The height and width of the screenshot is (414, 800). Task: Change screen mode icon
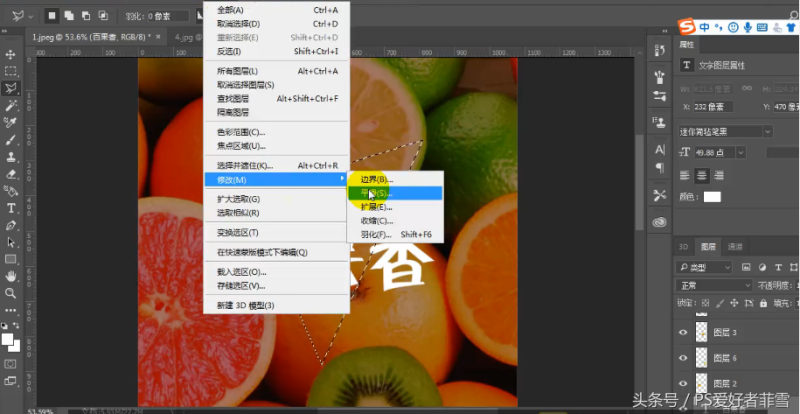[x=10, y=381]
